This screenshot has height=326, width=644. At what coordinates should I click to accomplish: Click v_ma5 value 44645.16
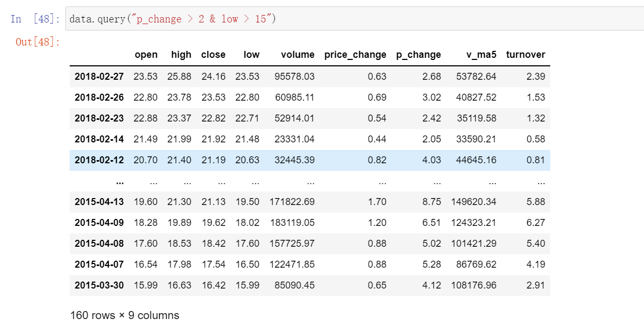click(x=476, y=160)
